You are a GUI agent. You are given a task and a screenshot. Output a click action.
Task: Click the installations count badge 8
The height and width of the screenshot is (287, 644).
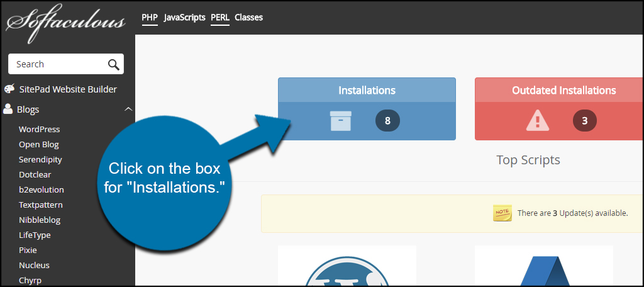tap(387, 121)
